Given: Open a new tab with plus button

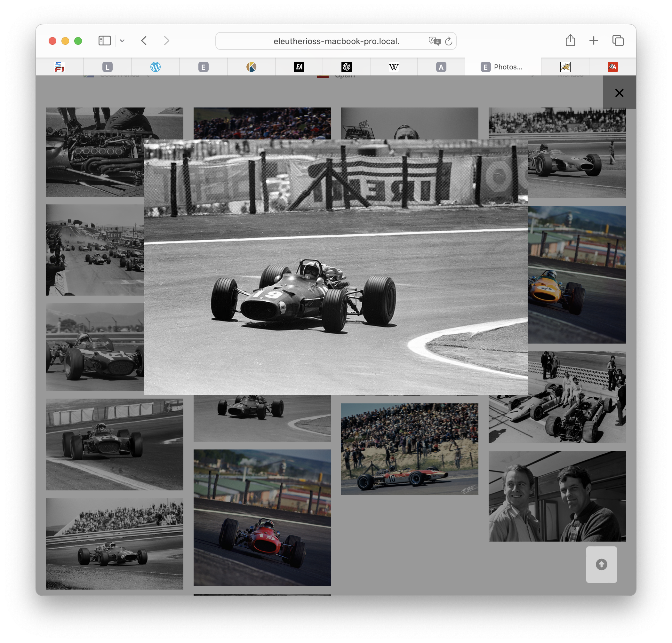Looking at the screenshot, I should click(x=594, y=40).
